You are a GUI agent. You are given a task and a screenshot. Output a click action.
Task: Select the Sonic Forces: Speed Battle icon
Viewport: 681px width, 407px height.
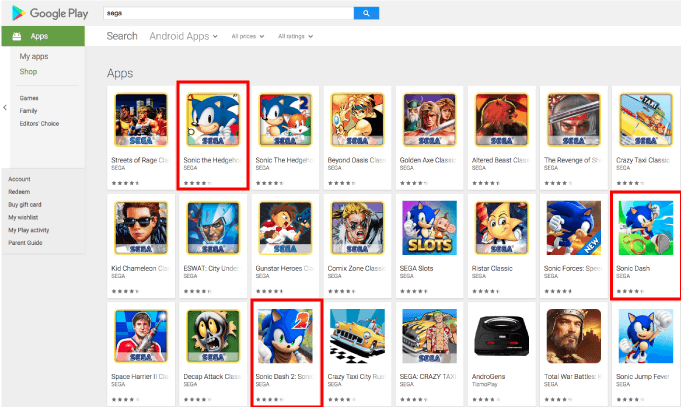pyautogui.click(x=574, y=228)
